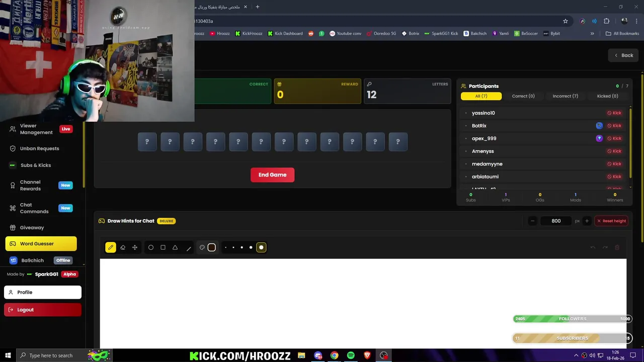
Task: Open Chat Commands in sidebar
Action: pos(40,208)
